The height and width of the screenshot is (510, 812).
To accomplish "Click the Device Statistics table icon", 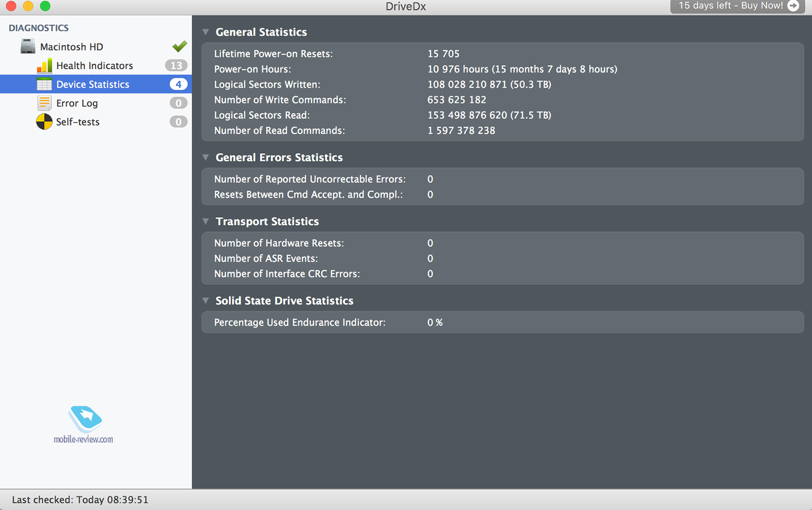I will (x=44, y=84).
